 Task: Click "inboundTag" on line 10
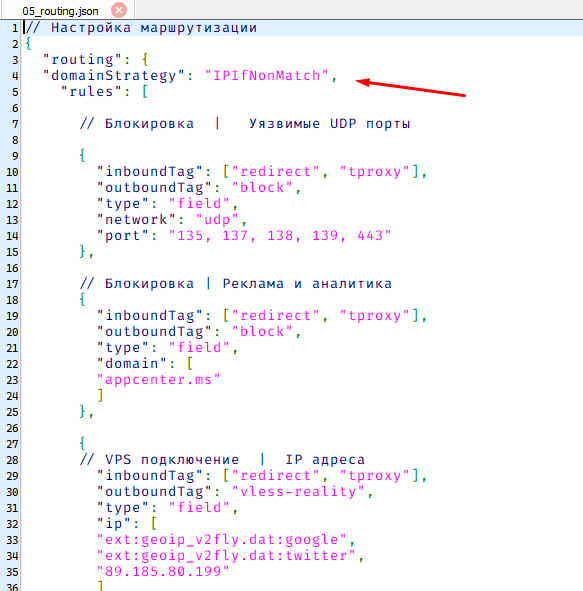(150, 172)
